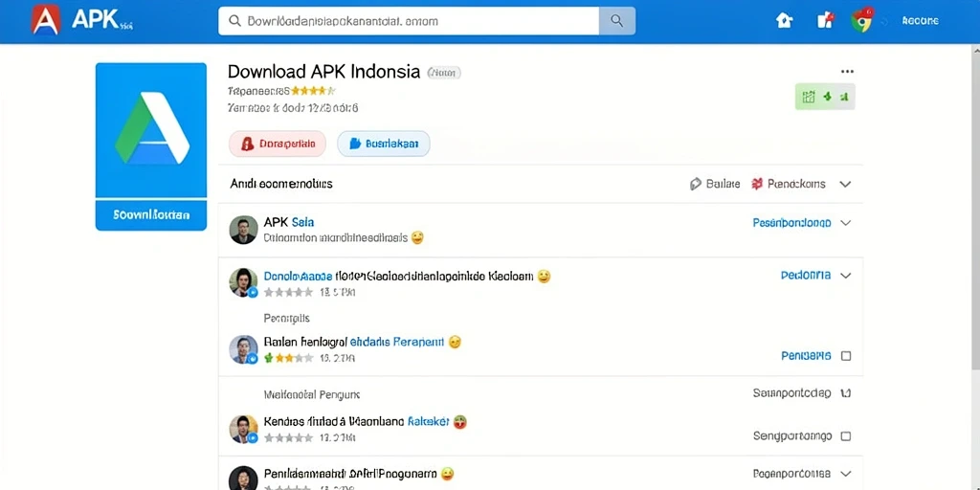Open the three-dots more options menu
This screenshot has width=980, height=490.
(847, 71)
